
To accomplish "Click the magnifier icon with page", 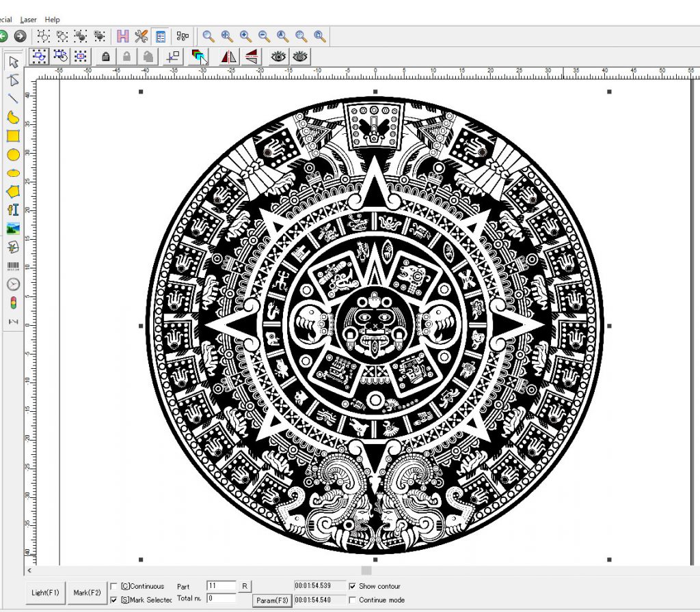I will point(320,36).
